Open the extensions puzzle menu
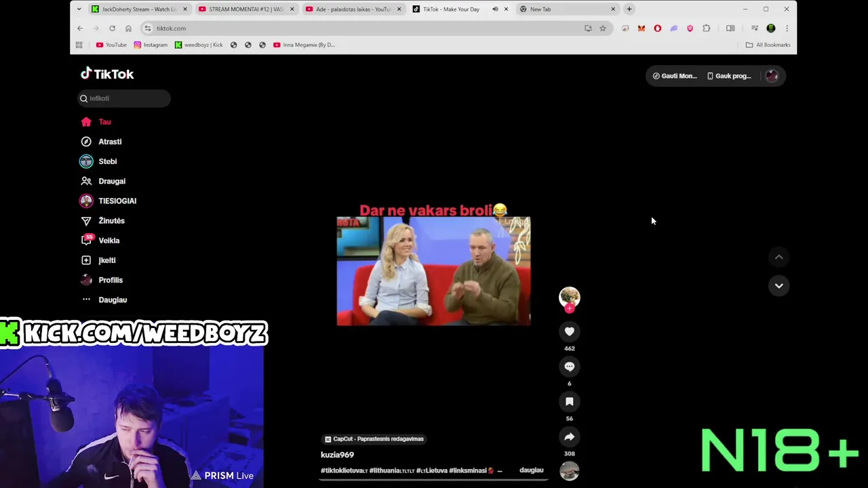The width and height of the screenshot is (868, 488). point(706,28)
